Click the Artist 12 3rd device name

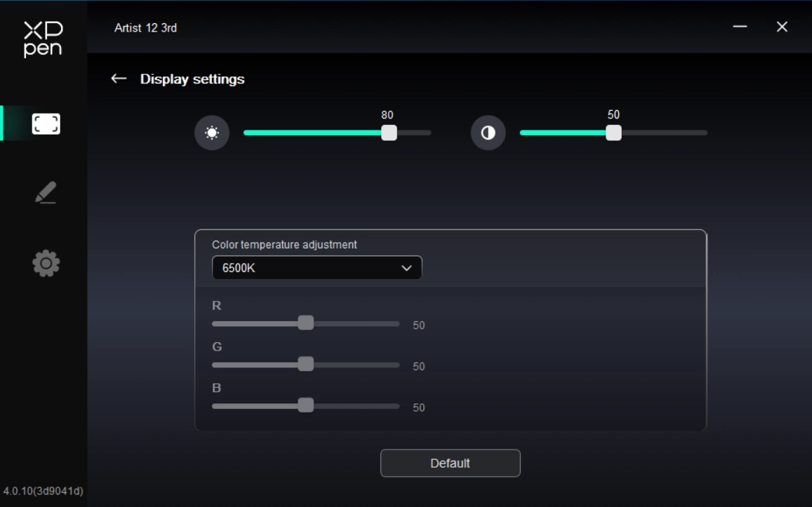145,28
